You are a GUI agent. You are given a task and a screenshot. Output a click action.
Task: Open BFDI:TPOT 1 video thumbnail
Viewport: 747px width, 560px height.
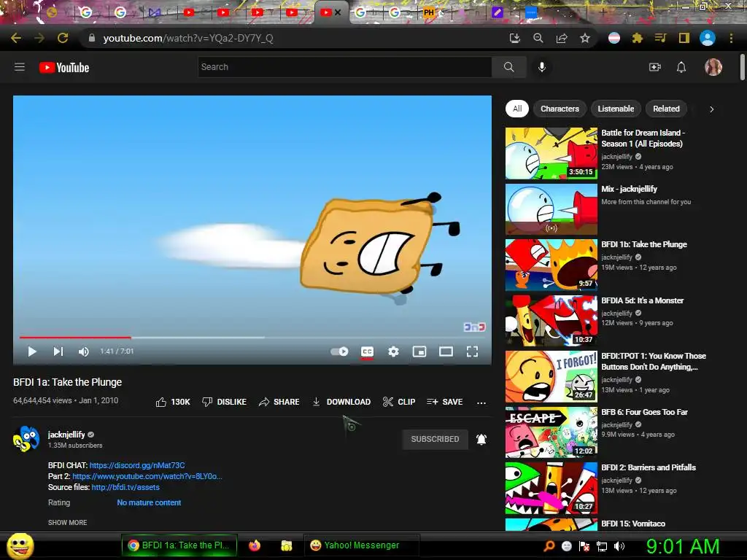coord(551,377)
